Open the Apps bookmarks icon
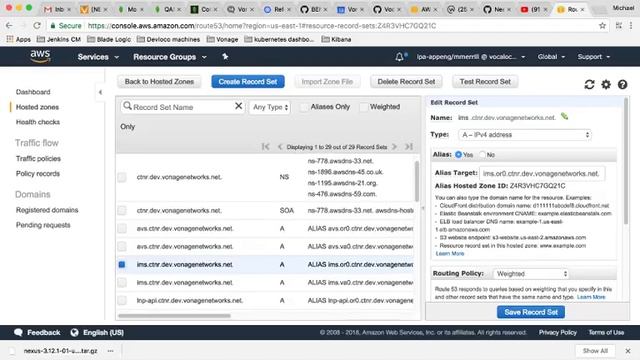Image resolution: width=640 pixels, height=360 pixels. pyautogui.click(x=10, y=39)
